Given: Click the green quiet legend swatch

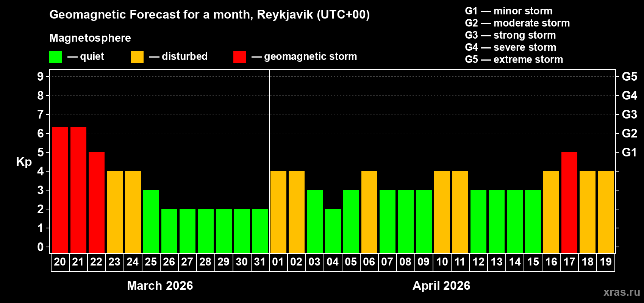Looking at the screenshot, I should point(55,57).
